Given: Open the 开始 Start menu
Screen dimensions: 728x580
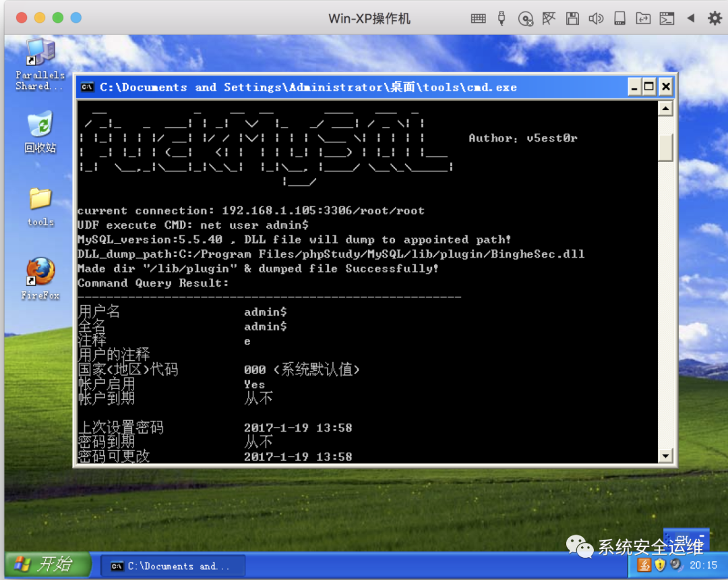Looking at the screenshot, I should [x=47, y=564].
